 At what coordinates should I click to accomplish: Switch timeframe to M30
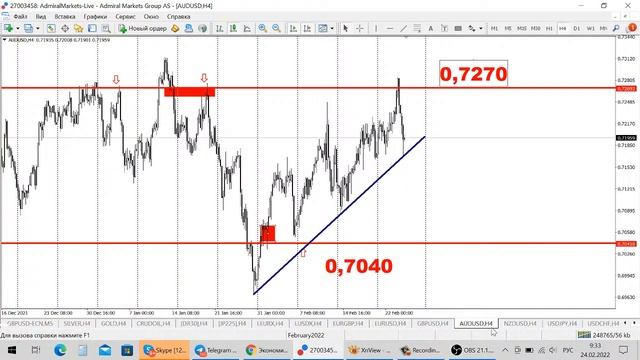click(x=535, y=28)
